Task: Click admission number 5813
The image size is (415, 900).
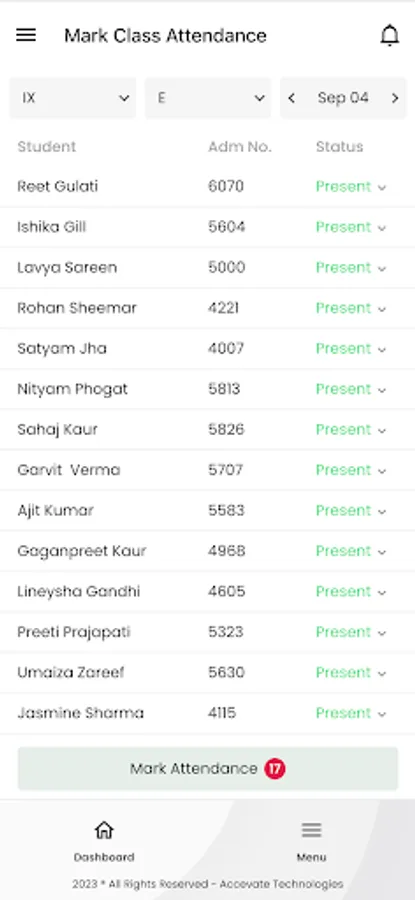Action: point(224,389)
